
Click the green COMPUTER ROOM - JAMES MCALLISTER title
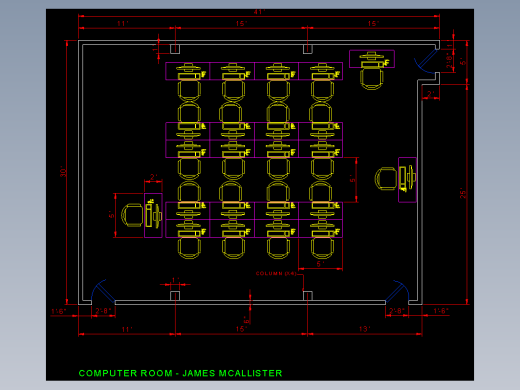(180, 373)
